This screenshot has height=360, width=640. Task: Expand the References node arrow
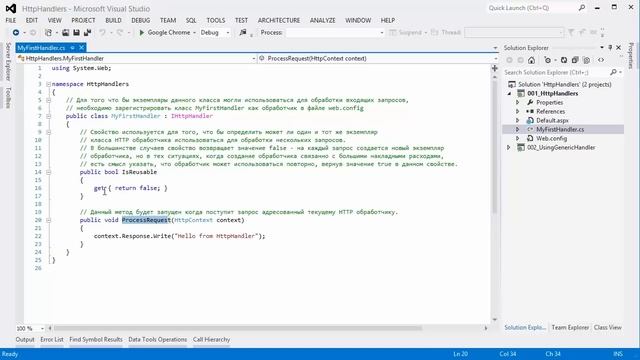click(x=518, y=111)
